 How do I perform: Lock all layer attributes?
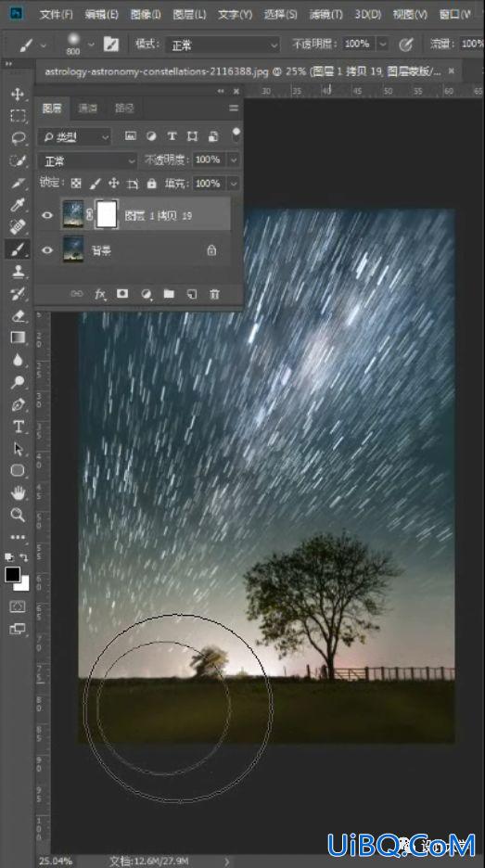click(152, 184)
